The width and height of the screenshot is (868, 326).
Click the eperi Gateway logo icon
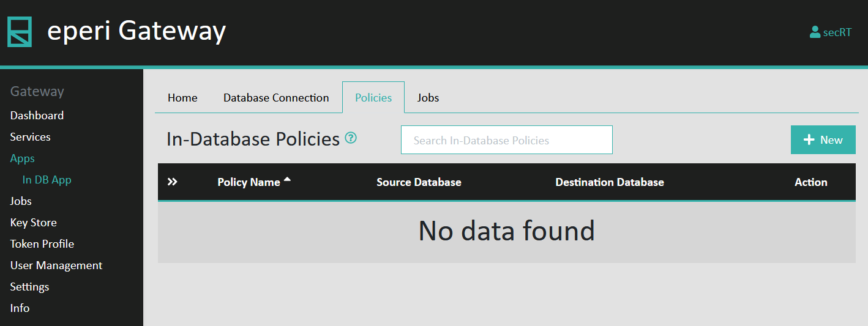[x=20, y=32]
